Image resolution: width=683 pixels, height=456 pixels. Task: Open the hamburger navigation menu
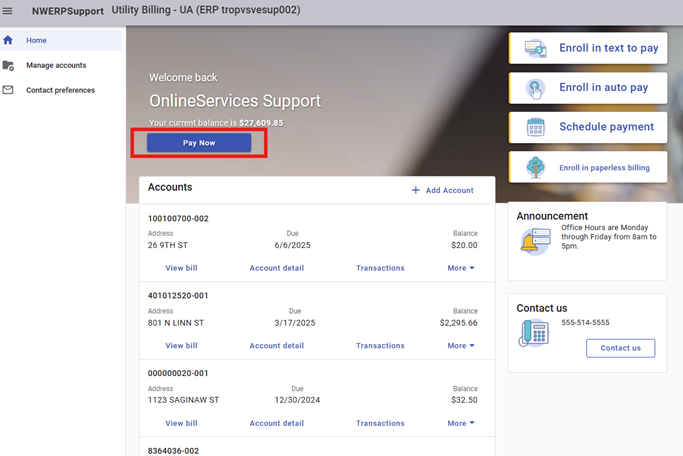tap(8, 12)
